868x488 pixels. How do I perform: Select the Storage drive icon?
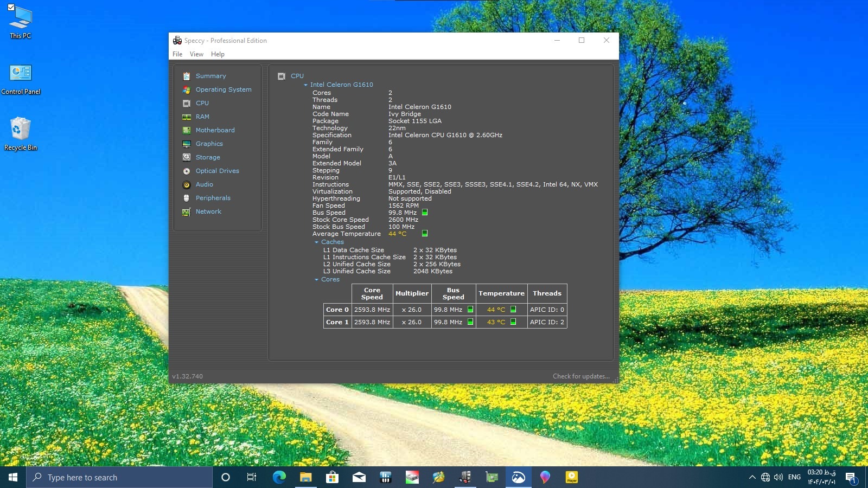coord(187,157)
